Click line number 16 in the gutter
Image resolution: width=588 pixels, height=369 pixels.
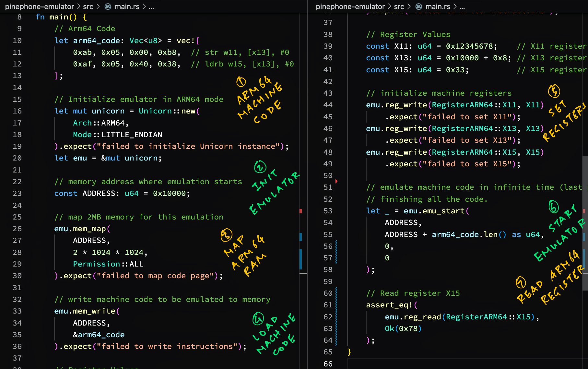(17, 111)
